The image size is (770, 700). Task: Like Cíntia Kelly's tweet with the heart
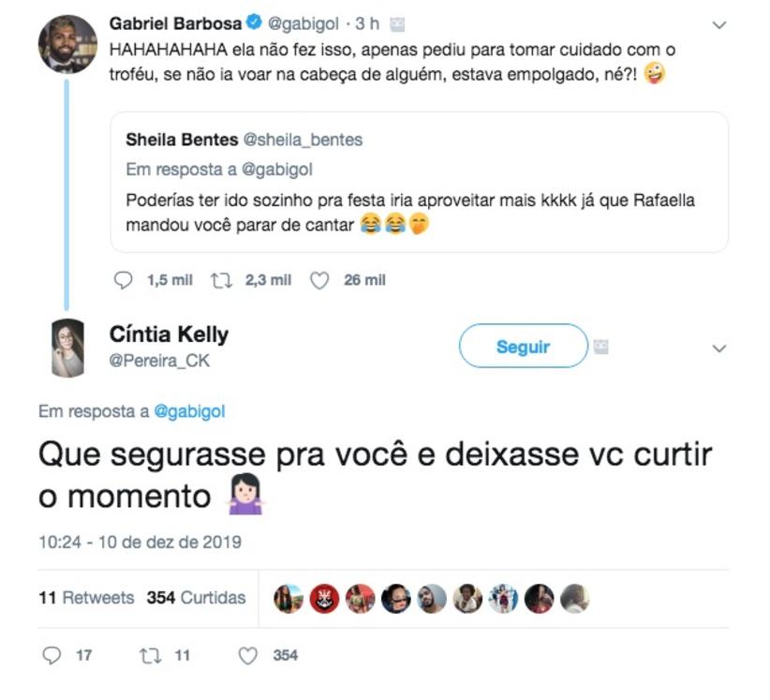[x=247, y=656]
